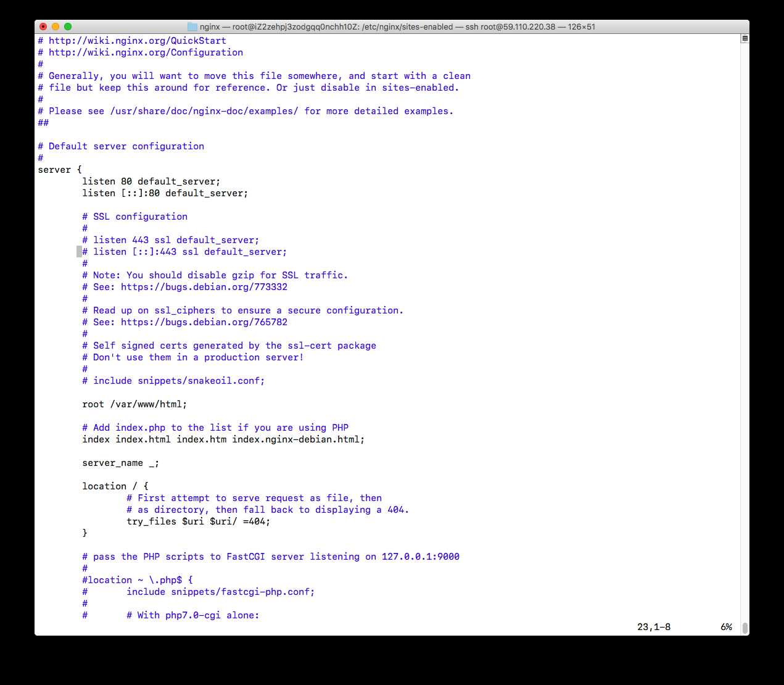Screen dimensions: 784x685
Task: Click the '# listen [::]:443 ssl default_server;' line
Action: pos(184,252)
